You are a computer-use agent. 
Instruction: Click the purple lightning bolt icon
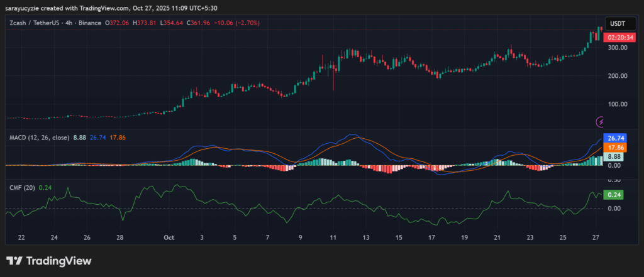pos(601,121)
